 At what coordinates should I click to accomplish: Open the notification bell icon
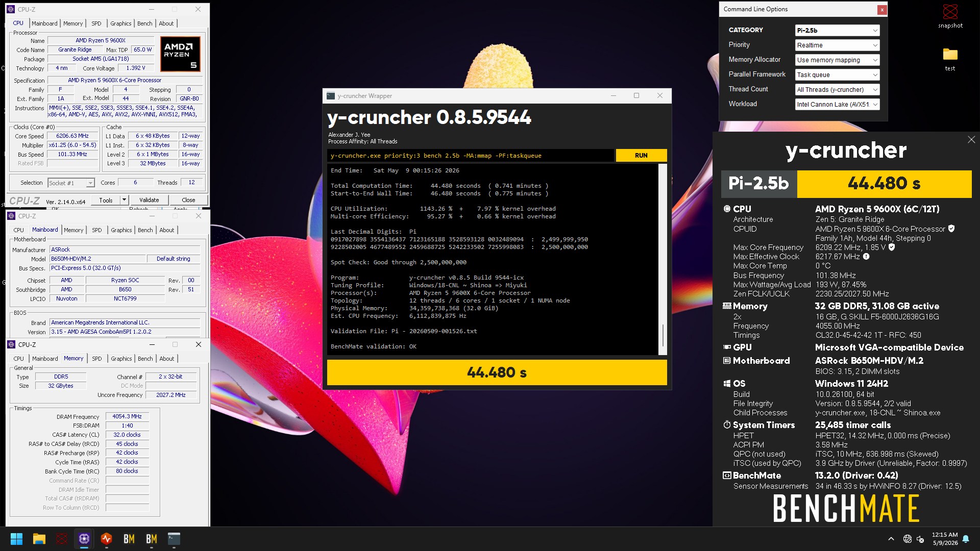tap(966, 539)
